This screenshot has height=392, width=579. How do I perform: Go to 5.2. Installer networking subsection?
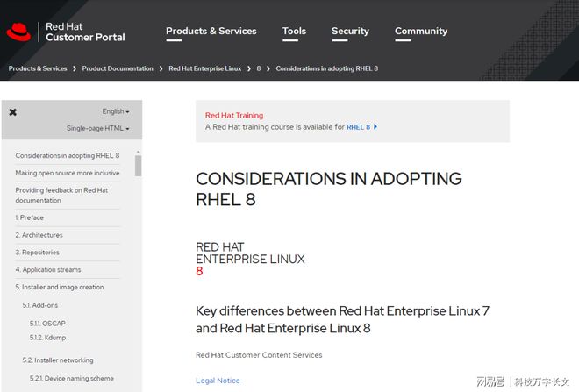tap(58, 360)
